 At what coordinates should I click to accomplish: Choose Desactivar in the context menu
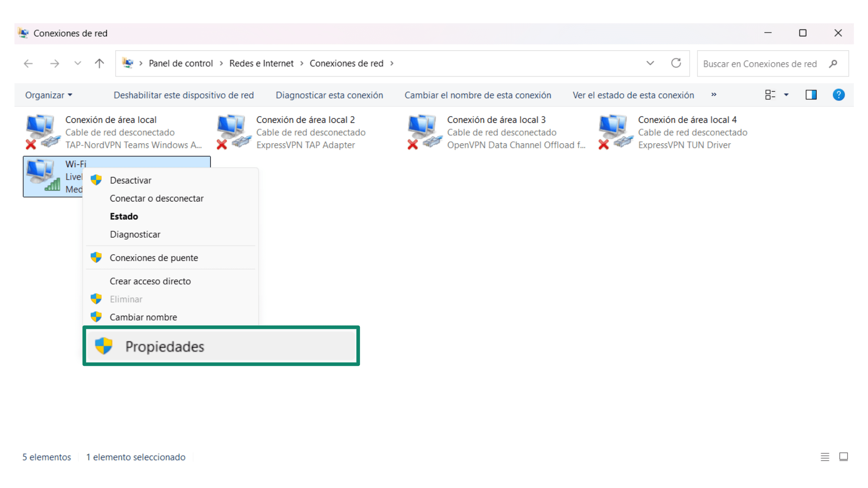point(131,180)
